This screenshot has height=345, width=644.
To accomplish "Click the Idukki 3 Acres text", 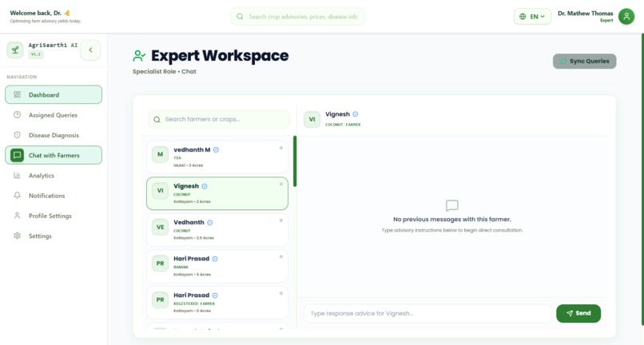I will pyautogui.click(x=188, y=165).
